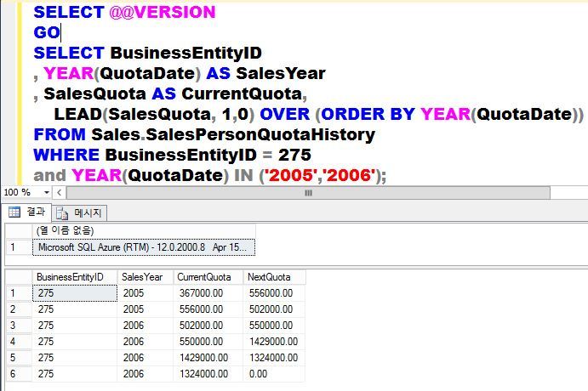Click the LEAD function in the query
The height and width of the screenshot is (391, 588).
click(x=77, y=114)
